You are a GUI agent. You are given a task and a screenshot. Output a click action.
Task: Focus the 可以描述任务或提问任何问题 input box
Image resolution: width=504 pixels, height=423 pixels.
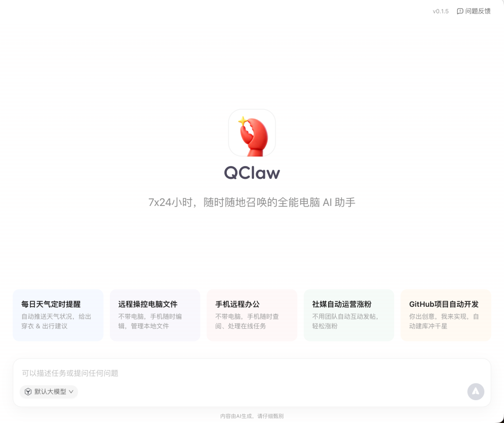(x=233, y=373)
